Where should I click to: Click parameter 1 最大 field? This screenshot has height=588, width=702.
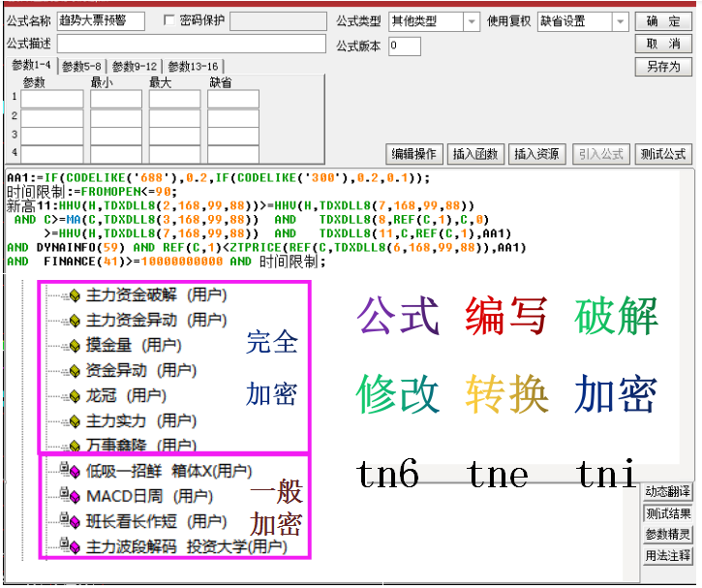[x=174, y=99]
